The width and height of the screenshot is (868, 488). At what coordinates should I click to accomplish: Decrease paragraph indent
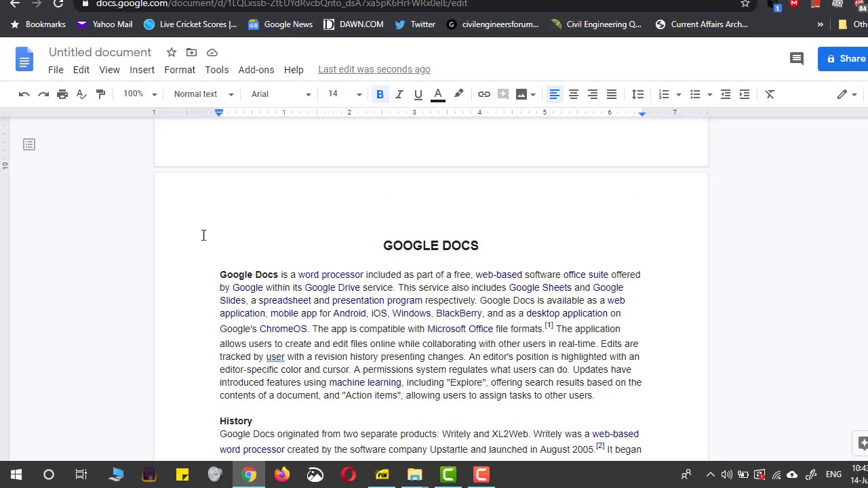[x=726, y=94]
